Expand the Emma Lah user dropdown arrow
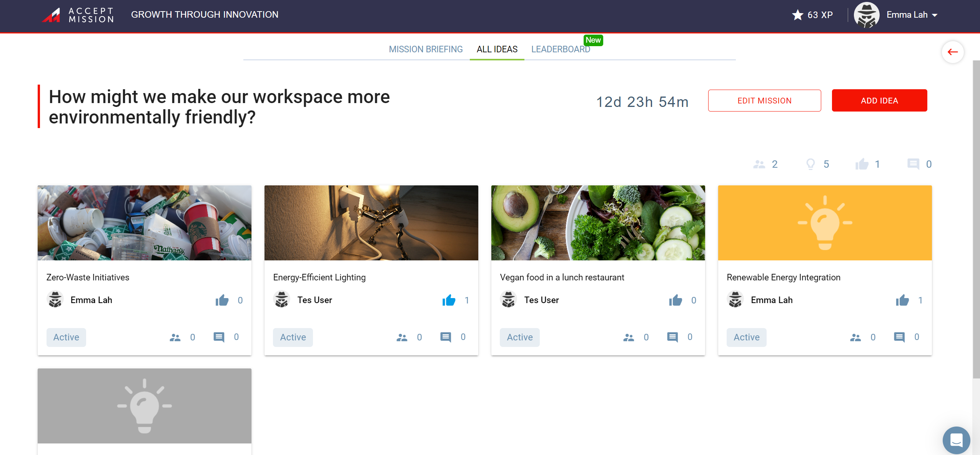 pos(935,15)
